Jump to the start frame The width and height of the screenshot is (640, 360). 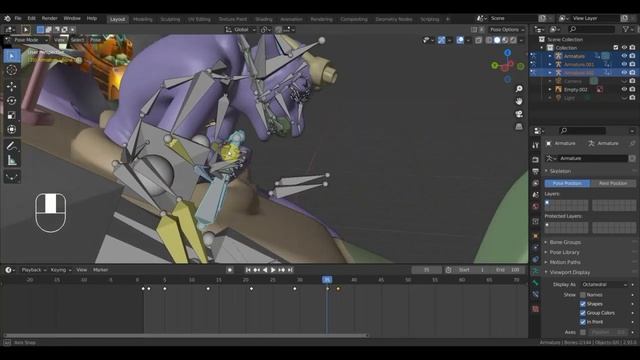click(x=248, y=270)
